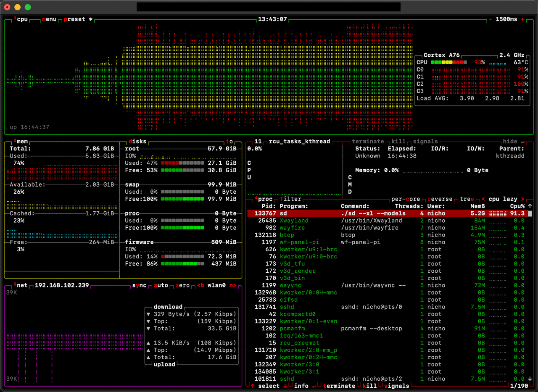Open the btop menu
The width and height of the screenshot is (538, 392).
[x=49, y=19]
